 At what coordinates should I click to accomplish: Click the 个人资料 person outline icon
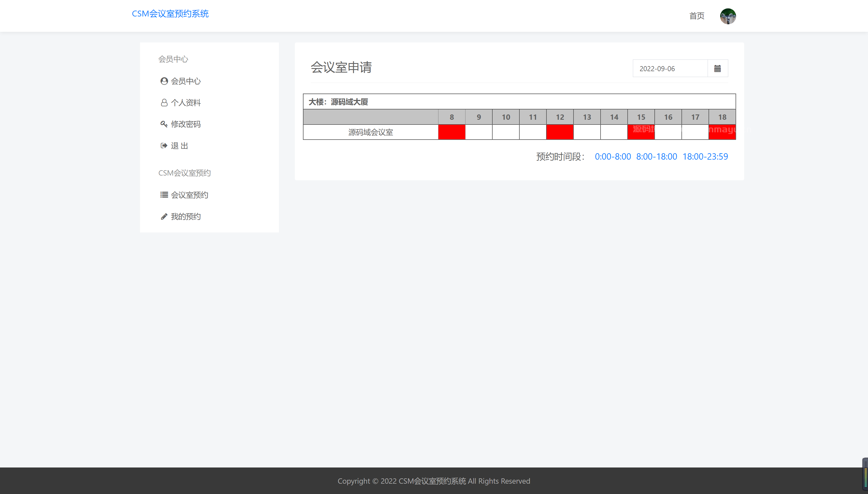pos(164,102)
